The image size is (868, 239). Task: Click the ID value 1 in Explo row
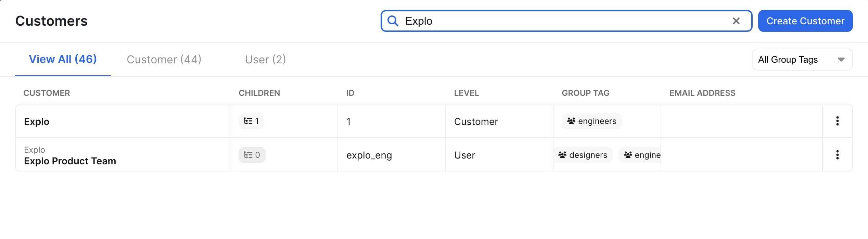pos(348,122)
